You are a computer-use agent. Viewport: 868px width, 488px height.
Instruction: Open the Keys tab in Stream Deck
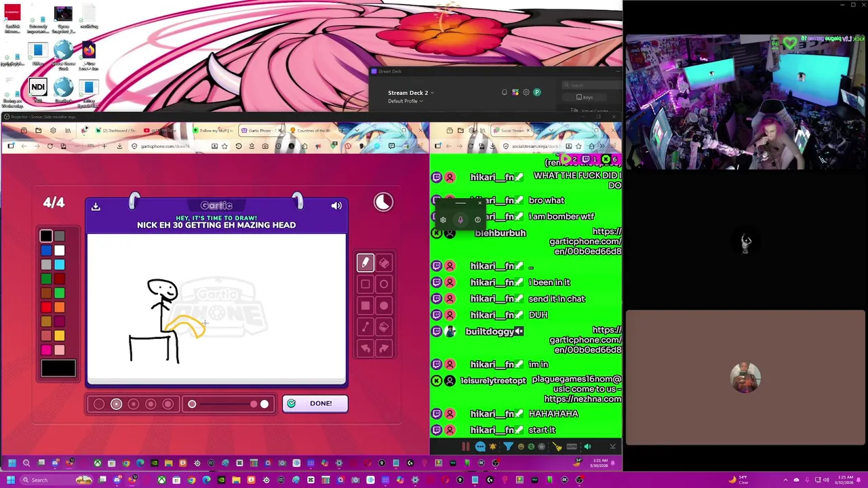(585, 97)
